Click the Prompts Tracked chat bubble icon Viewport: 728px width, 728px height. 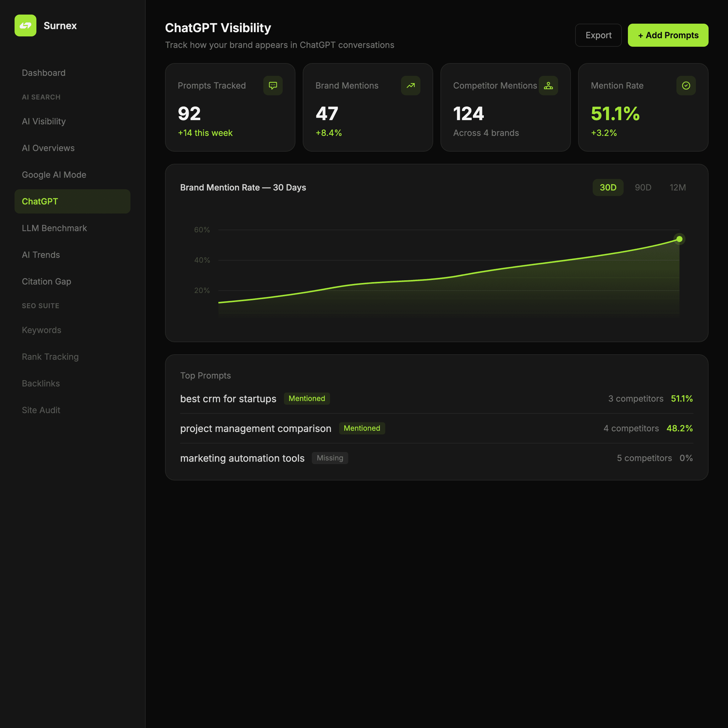[273, 86]
